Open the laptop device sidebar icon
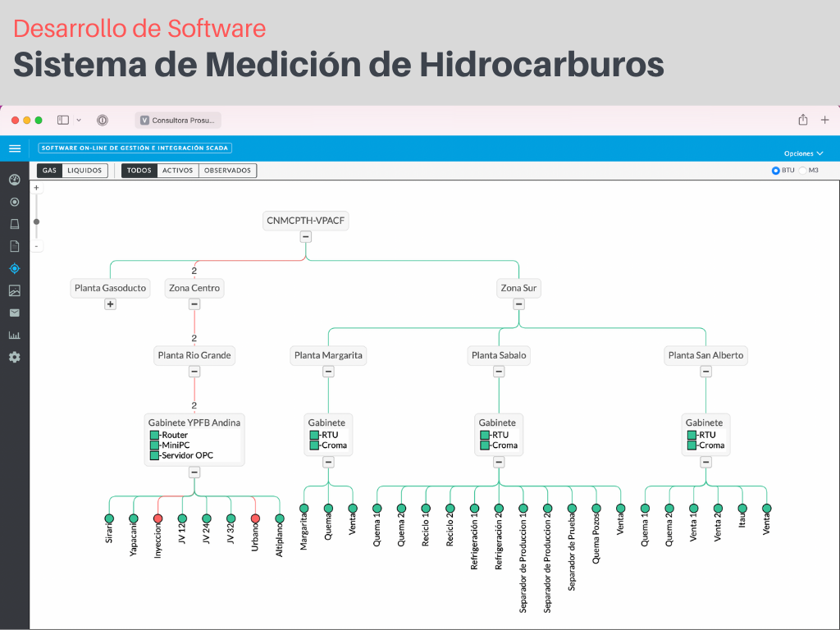The height and width of the screenshot is (630, 840). (x=15, y=224)
